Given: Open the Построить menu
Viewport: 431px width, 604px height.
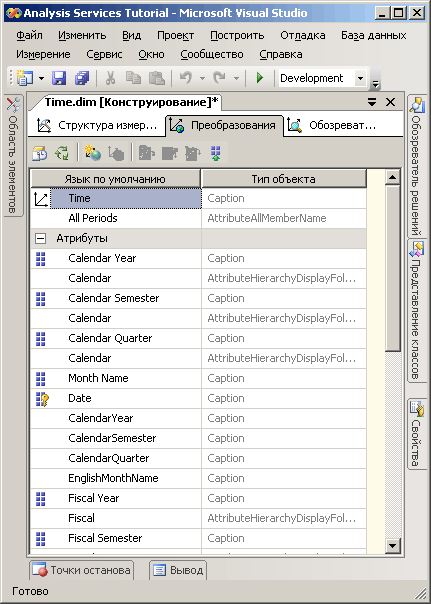Looking at the screenshot, I should coord(237,35).
